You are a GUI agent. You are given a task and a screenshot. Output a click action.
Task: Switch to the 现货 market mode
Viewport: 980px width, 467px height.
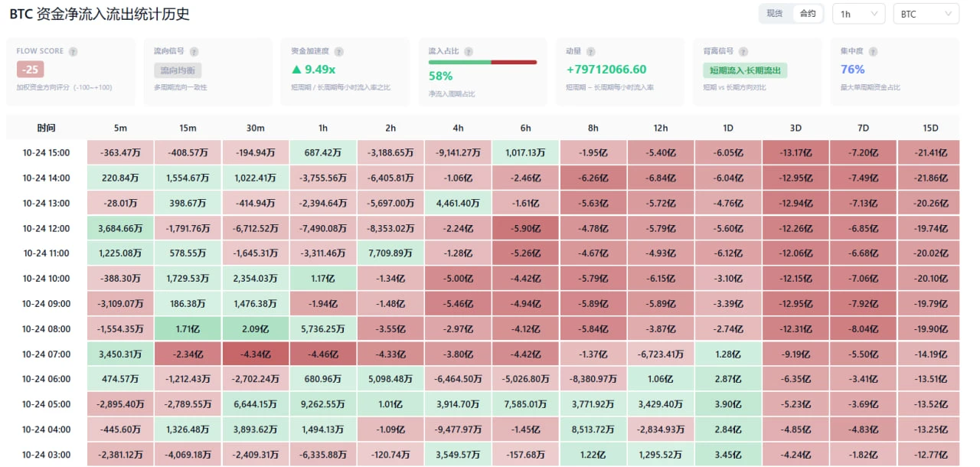(x=775, y=14)
